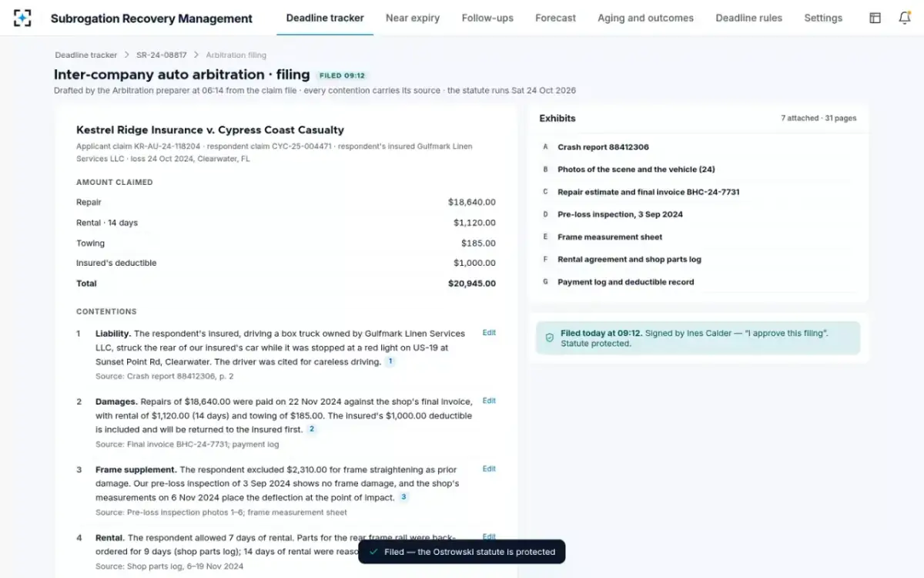924x578 pixels.
Task: Open citation 1 on Liability contention
Action: (x=390, y=361)
